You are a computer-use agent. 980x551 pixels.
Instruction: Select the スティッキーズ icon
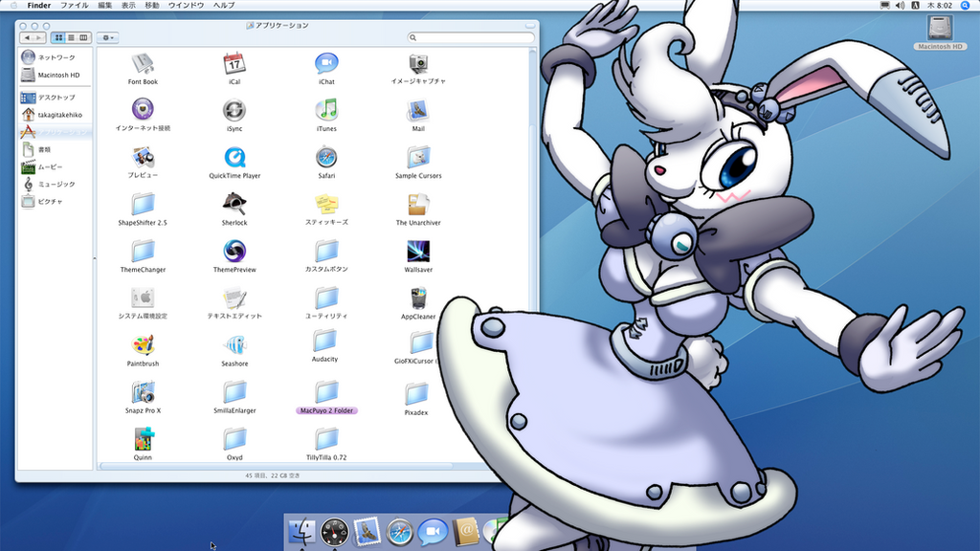(x=326, y=205)
